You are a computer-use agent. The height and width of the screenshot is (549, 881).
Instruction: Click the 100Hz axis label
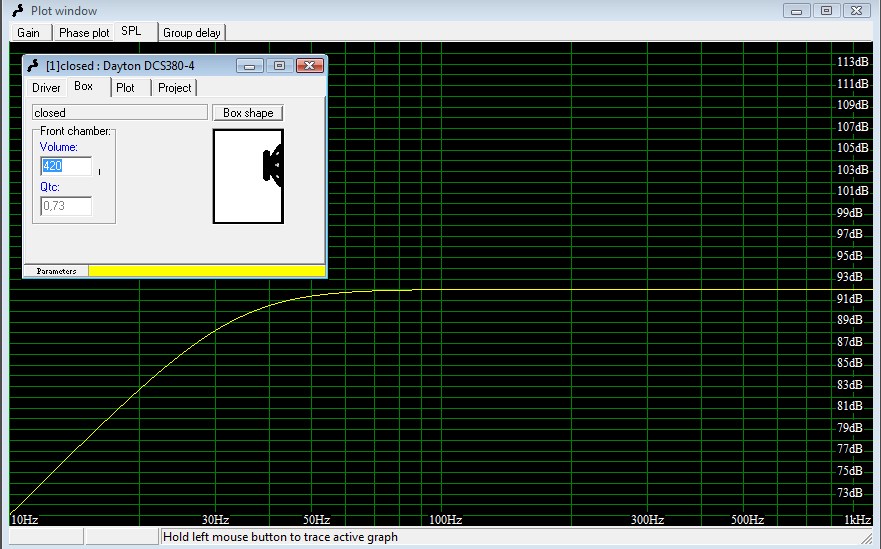click(x=445, y=519)
